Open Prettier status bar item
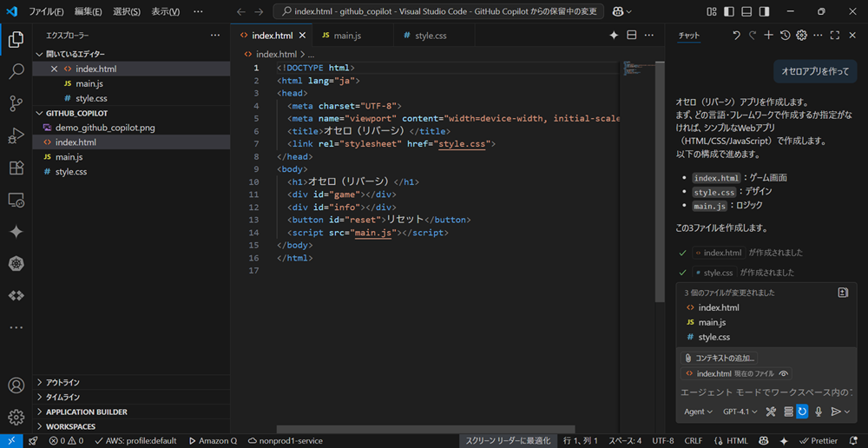868x448 pixels. pos(819,441)
